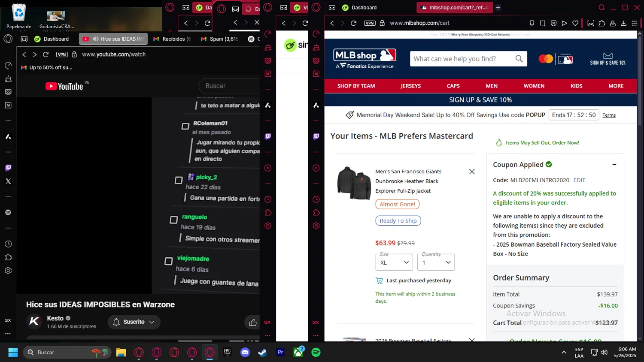The height and width of the screenshot is (362, 644).
Task: Focus 'What can we help you find?' search box
Action: [462, 59]
